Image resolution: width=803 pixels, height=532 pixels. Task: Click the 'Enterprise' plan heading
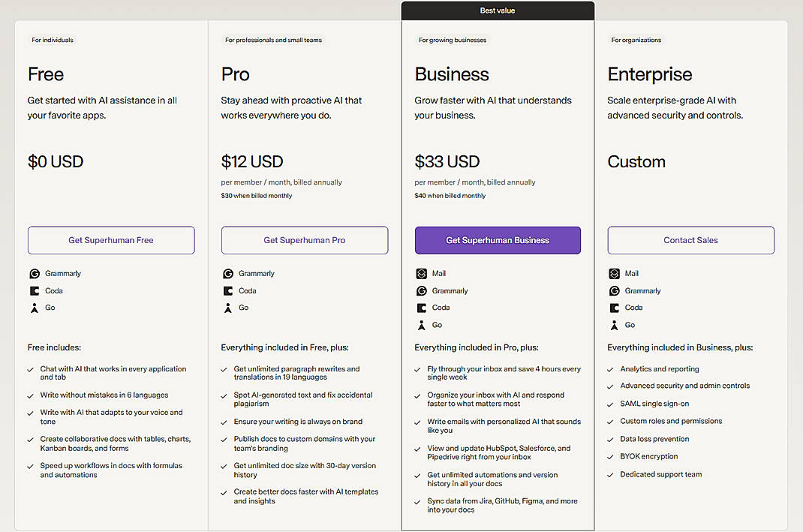tap(650, 75)
